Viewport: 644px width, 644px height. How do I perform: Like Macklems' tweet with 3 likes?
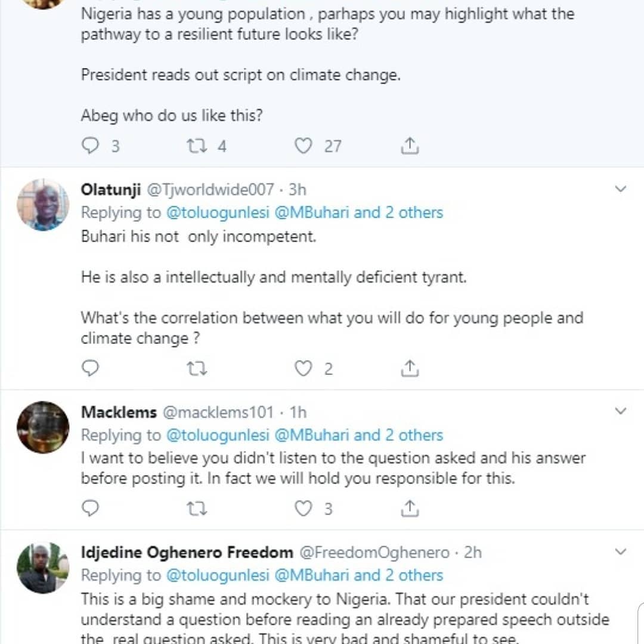click(x=304, y=508)
